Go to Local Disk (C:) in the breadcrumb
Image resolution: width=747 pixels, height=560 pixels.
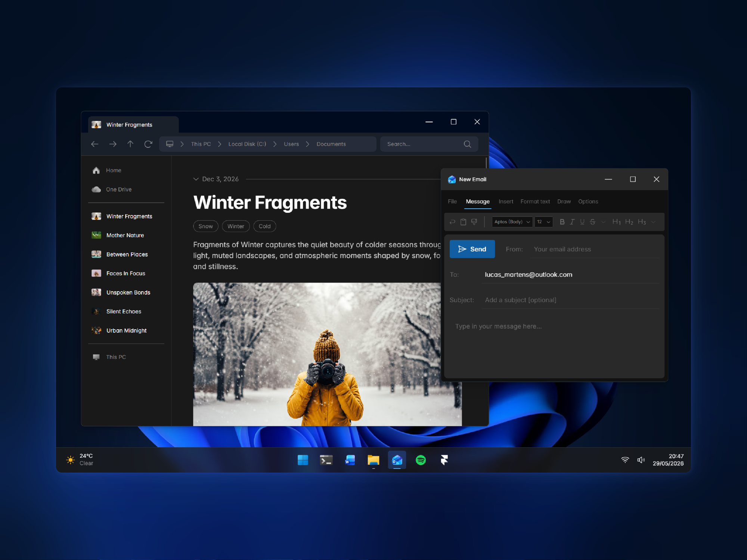coord(247,144)
